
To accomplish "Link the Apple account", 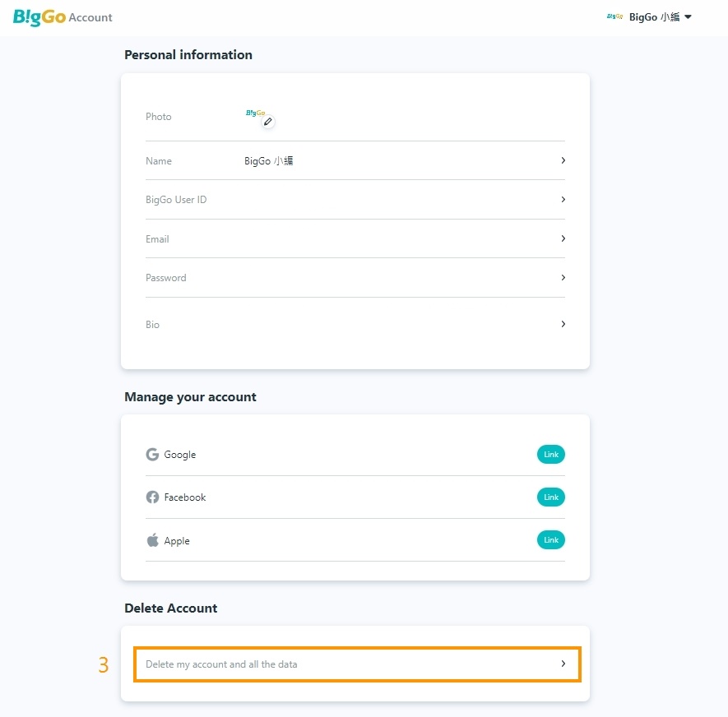I will tap(550, 540).
